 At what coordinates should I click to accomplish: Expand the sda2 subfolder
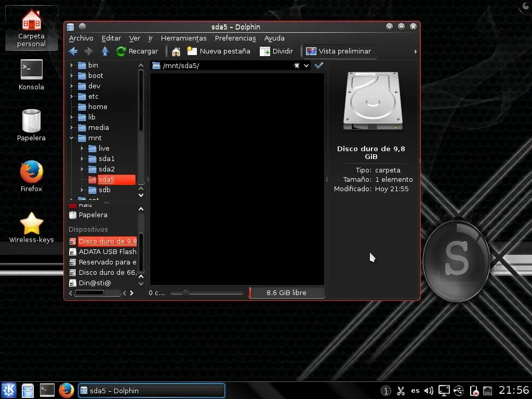82,169
